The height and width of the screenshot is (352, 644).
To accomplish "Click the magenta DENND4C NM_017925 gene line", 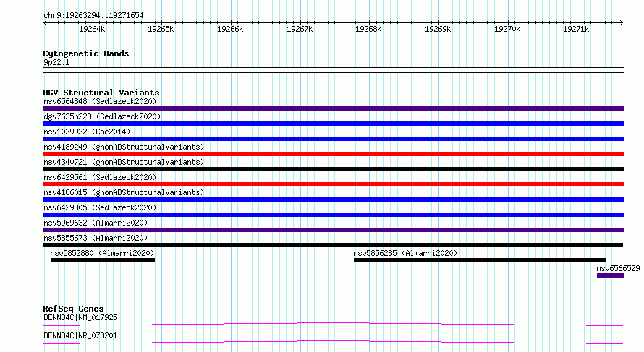I will coord(333,324).
